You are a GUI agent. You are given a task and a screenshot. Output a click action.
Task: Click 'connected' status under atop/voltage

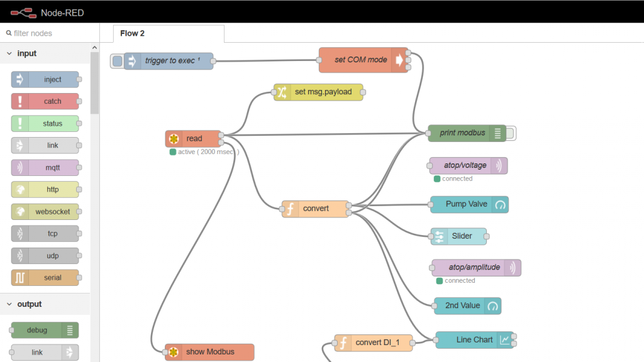tap(457, 178)
